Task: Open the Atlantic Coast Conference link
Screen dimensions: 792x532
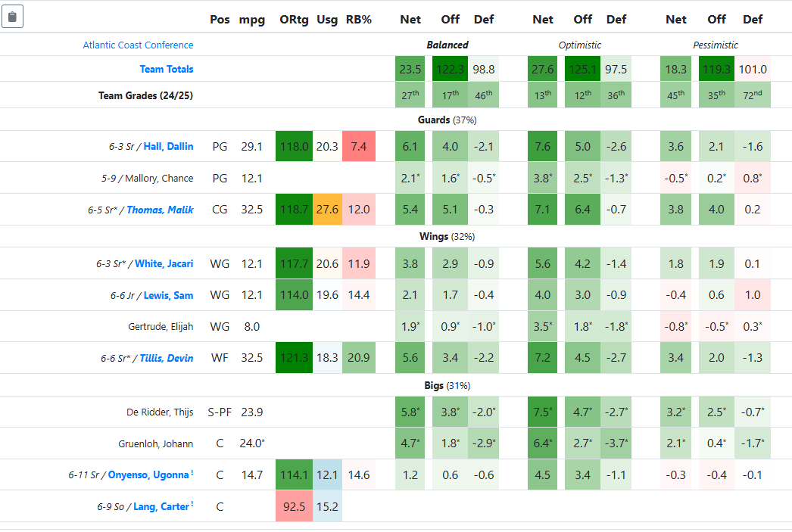Action: pyautogui.click(x=138, y=45)
